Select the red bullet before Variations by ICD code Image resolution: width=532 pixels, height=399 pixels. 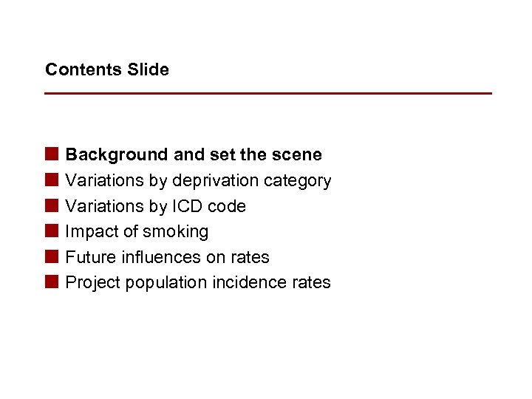click(x=51, y=206)
